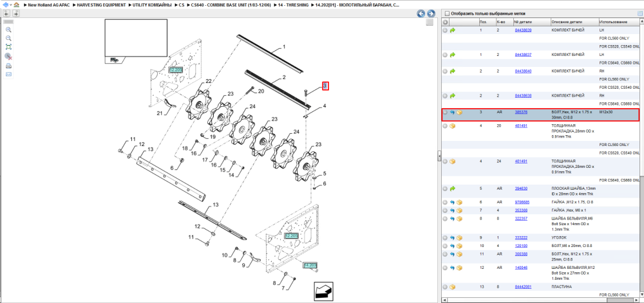Select the 'БОЛТ,M6 x 20mm, Cl 8.8' description
The width and height of the screenshot is (644, 303).
click(x=571, y=246)
